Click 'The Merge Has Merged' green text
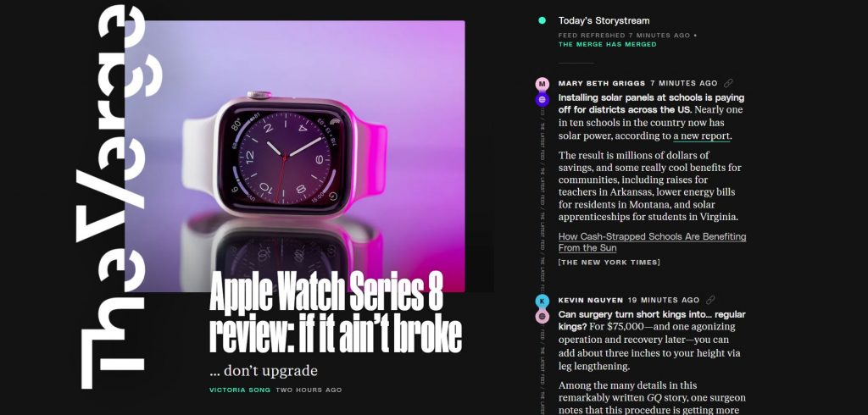The height and width of the screenshot is (415, 868). tap(607, 44)
